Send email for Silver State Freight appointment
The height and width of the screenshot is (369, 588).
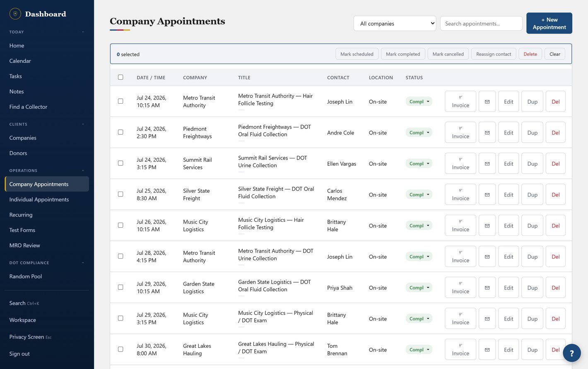[x=487, y=194]
